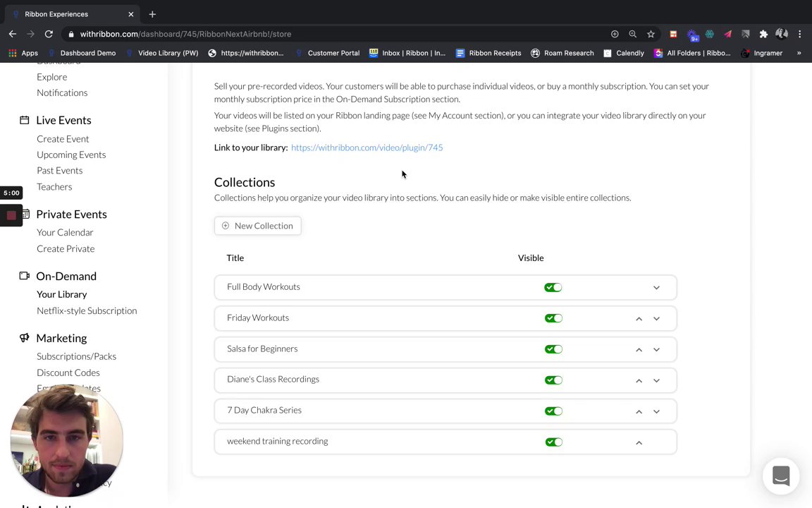This screenshot has height=508, width=812.
Task: Move weekend training recording up
Action: click(x=639, y=442)
